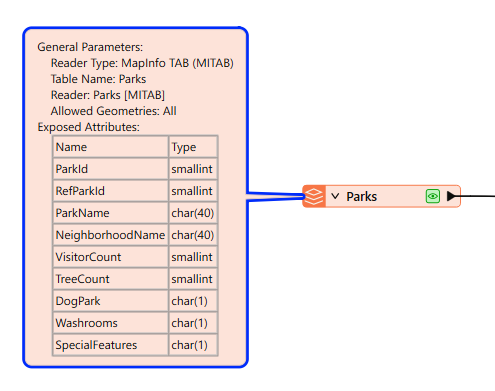This screenshot has width=495, height=391.
Task: Click the Exposed Attributes heading
Action: point(88,127)
